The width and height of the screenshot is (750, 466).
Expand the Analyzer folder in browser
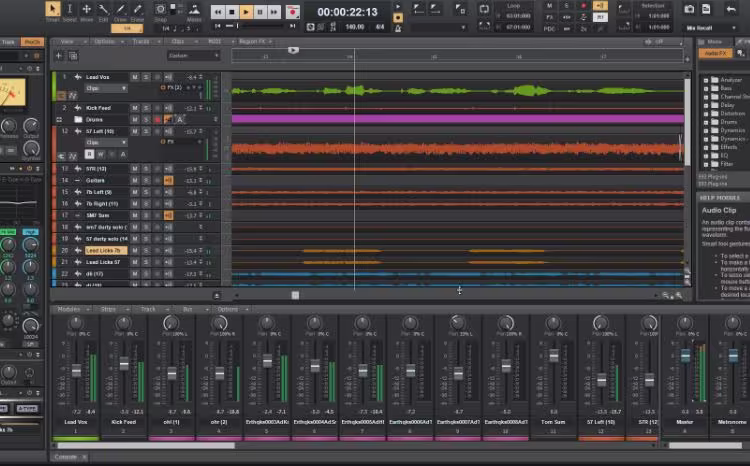[x=706, y=80]
